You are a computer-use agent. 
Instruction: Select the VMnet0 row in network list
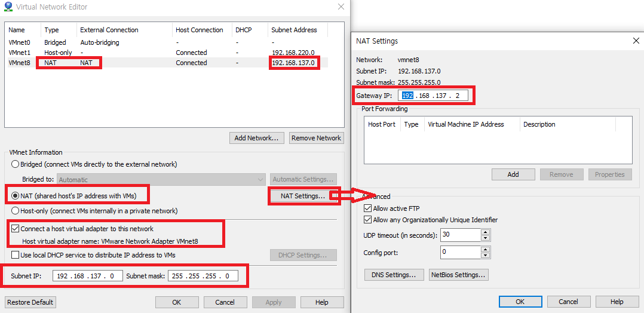[x=167, y=42]
